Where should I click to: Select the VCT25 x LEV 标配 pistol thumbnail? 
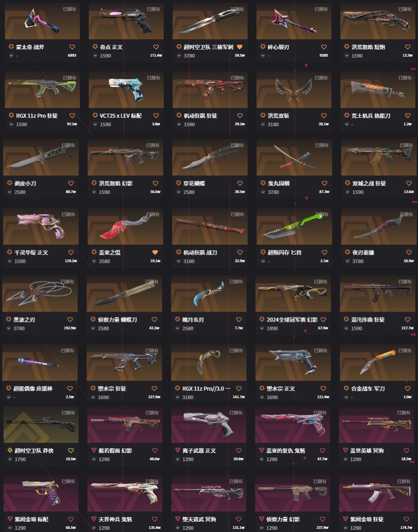[126, 90]
